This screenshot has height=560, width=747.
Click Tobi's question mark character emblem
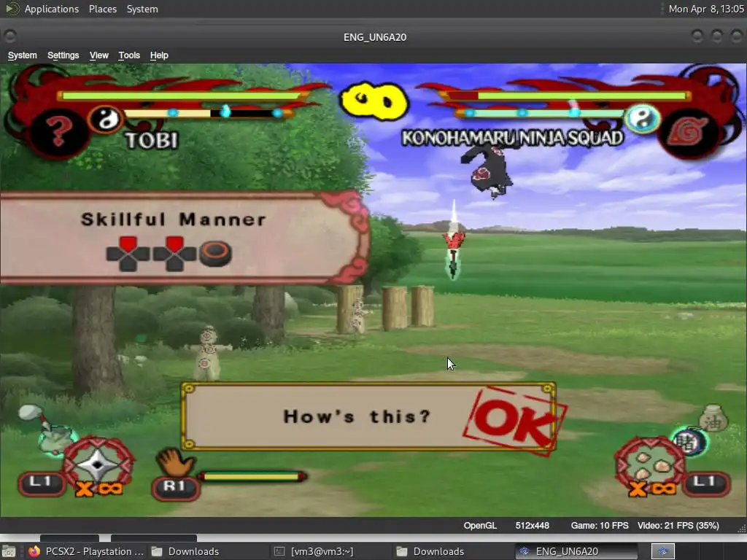point(59,132)
